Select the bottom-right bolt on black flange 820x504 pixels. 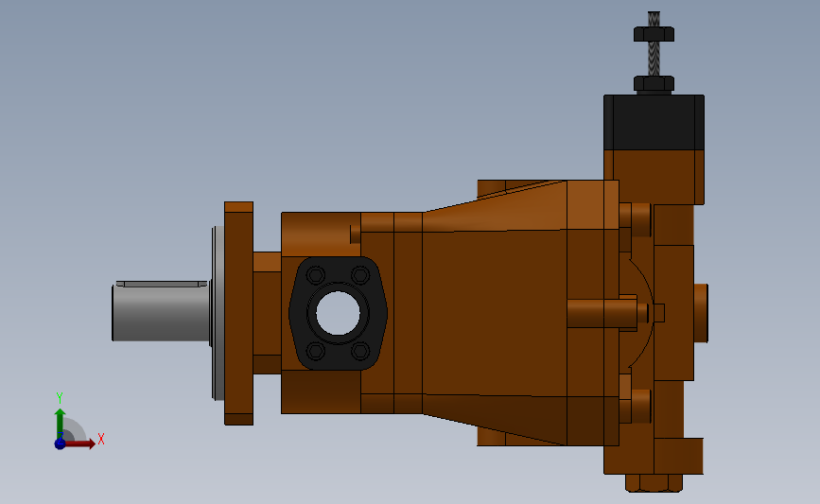click(360, 351)
